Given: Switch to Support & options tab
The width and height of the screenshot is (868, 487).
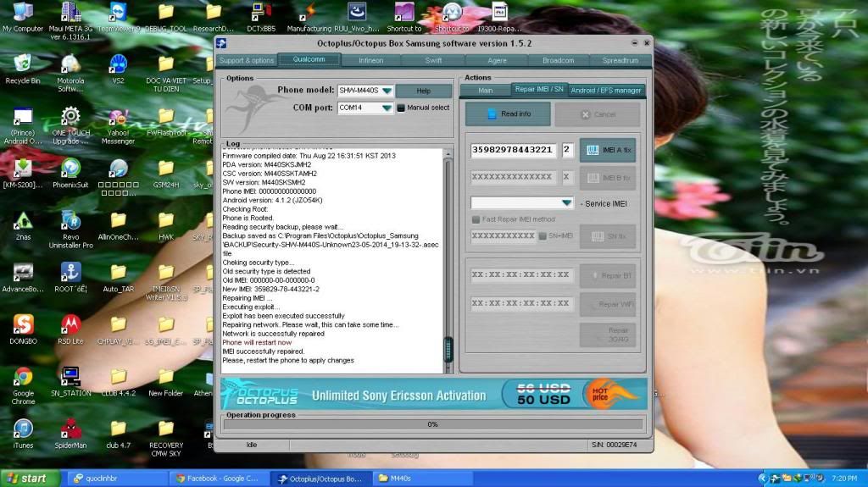Looking at the screenshot, I should point(247,60).
